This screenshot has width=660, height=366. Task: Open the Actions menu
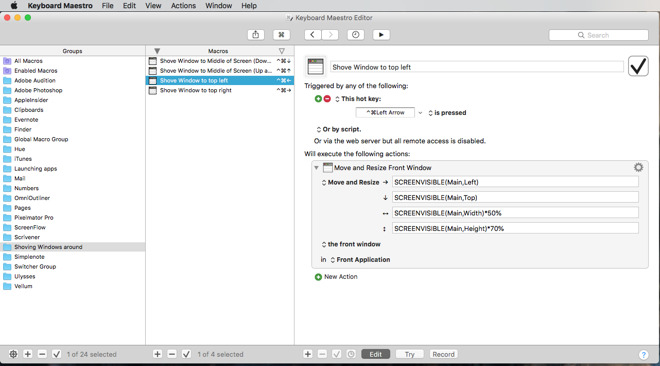[x=183, y=5]
